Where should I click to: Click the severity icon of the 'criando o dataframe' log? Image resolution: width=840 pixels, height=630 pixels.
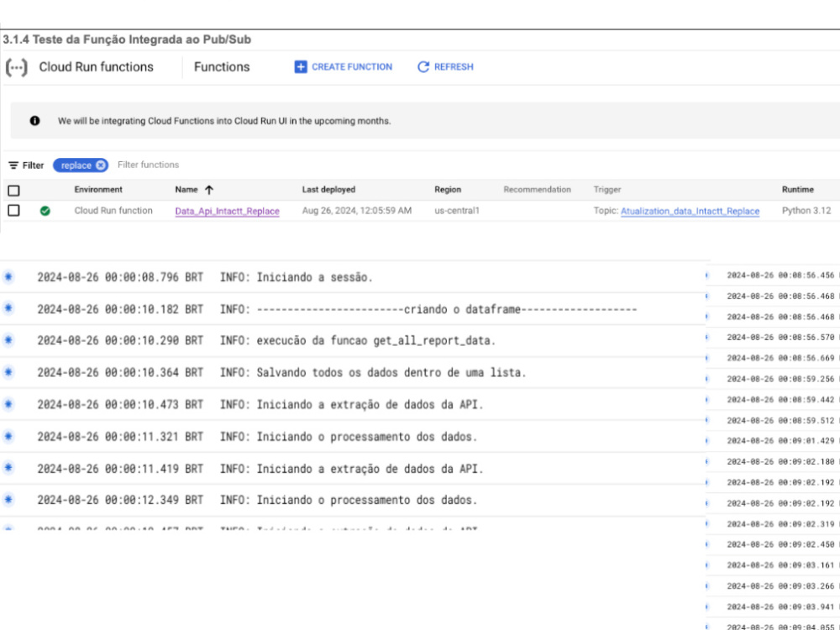(8, 308)
